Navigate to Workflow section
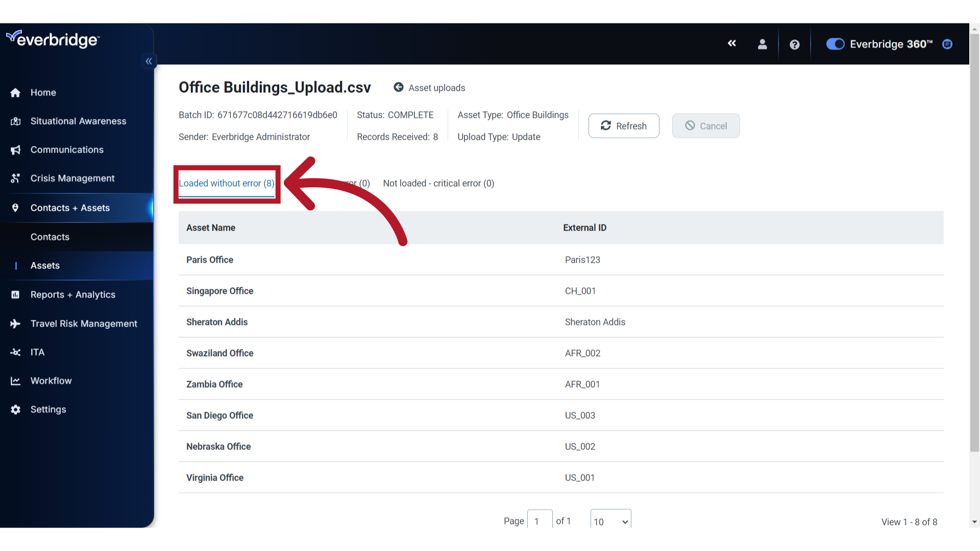Screen dimensions: 980x551 51,380
